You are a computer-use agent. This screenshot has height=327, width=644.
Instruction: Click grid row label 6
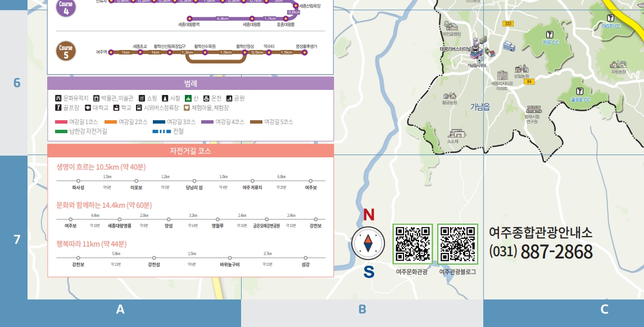click(17, 83)
